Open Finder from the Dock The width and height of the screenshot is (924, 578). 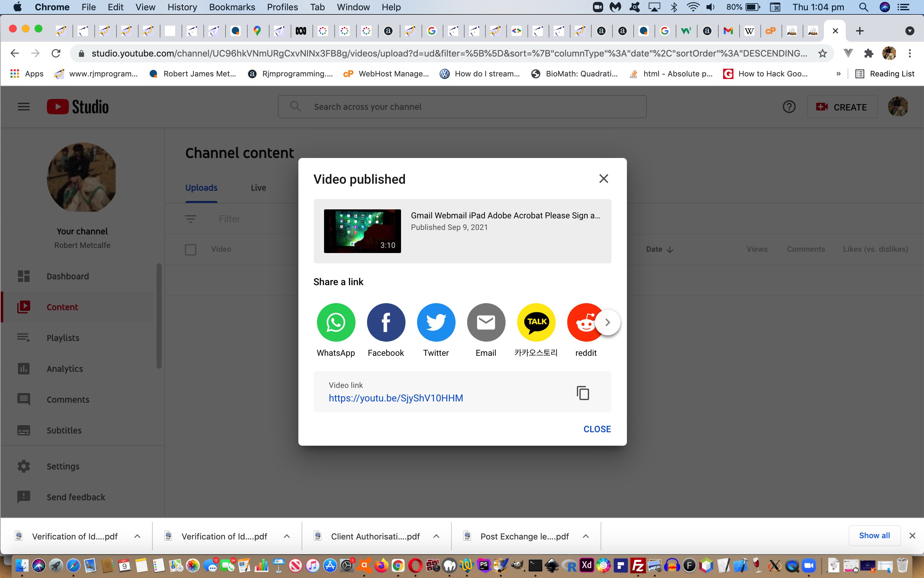pyautogui.click(x=22, y=565)
